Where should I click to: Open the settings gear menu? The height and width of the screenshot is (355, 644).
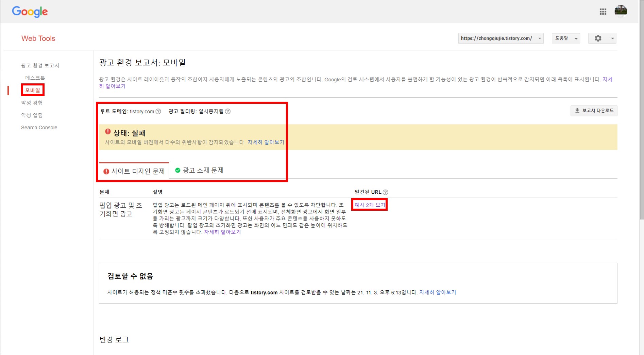[598, 38]
